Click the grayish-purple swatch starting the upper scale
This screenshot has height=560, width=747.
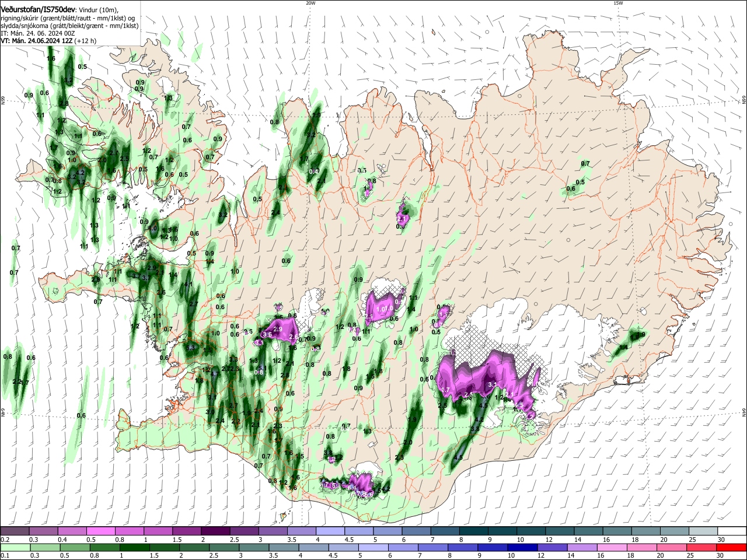pos(15,531)
